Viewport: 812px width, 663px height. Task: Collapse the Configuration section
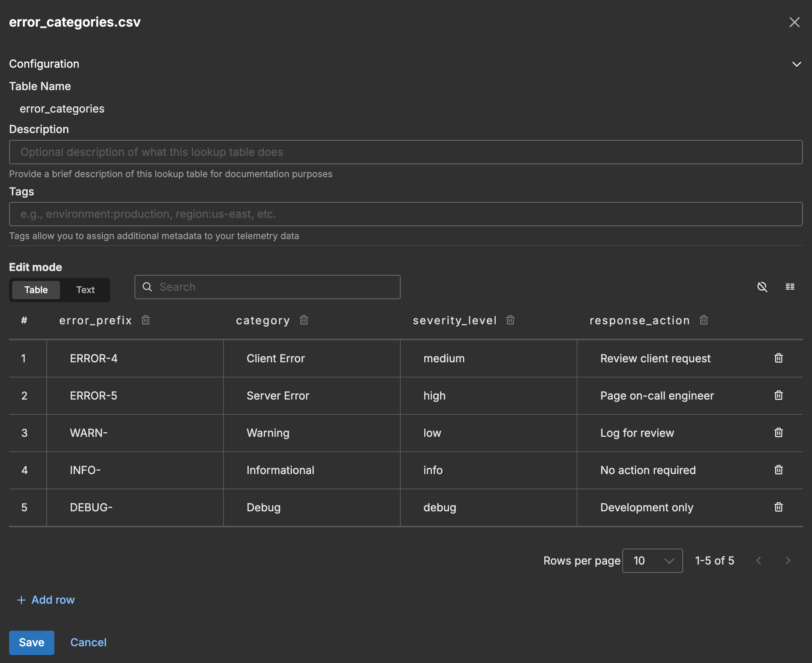pos(797,64)
